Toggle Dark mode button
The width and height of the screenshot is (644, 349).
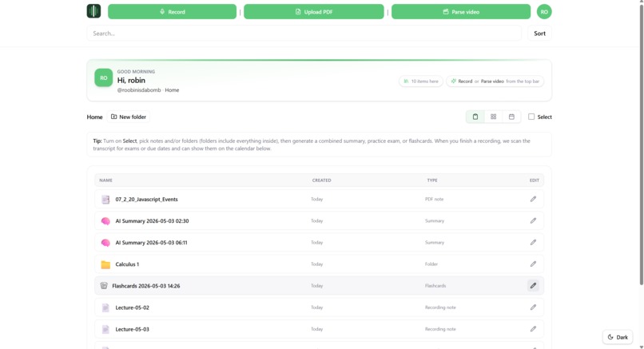pyautogui.click(x=618, y=337)
